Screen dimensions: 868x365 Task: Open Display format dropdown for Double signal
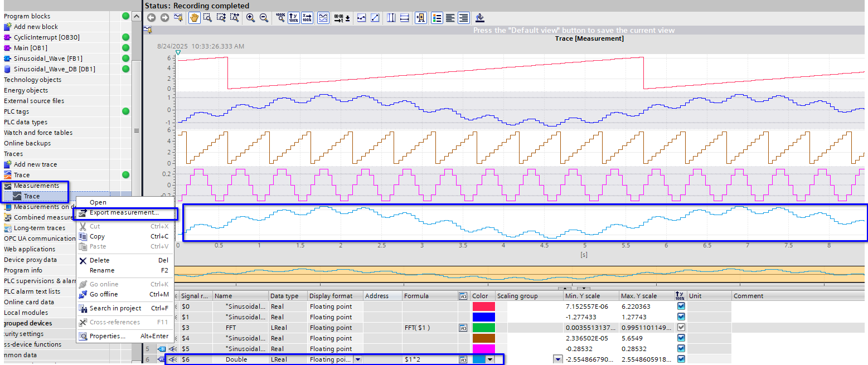click(357, 360)
